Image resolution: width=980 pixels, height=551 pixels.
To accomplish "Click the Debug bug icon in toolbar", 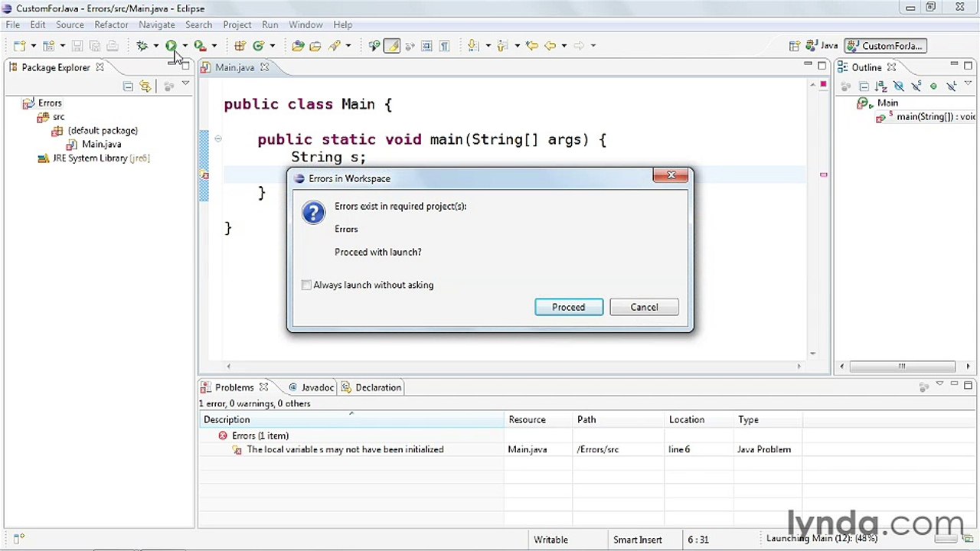I will coord(142,46).
